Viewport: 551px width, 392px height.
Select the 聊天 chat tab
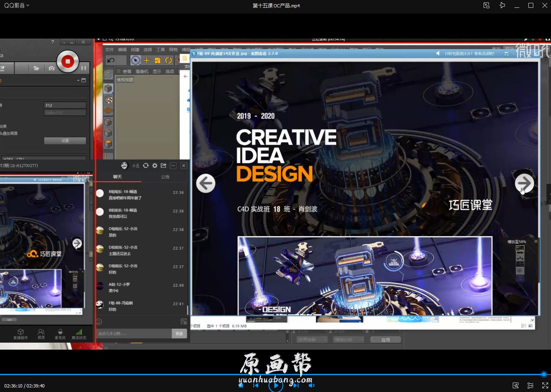click(118, 177)
